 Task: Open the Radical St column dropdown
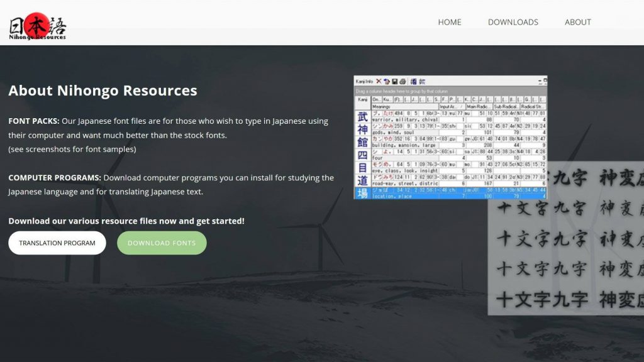coord(533,106)
